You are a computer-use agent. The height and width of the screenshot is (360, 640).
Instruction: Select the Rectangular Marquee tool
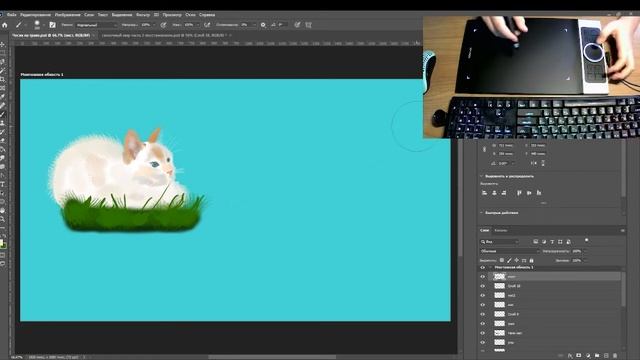[2, 53]
